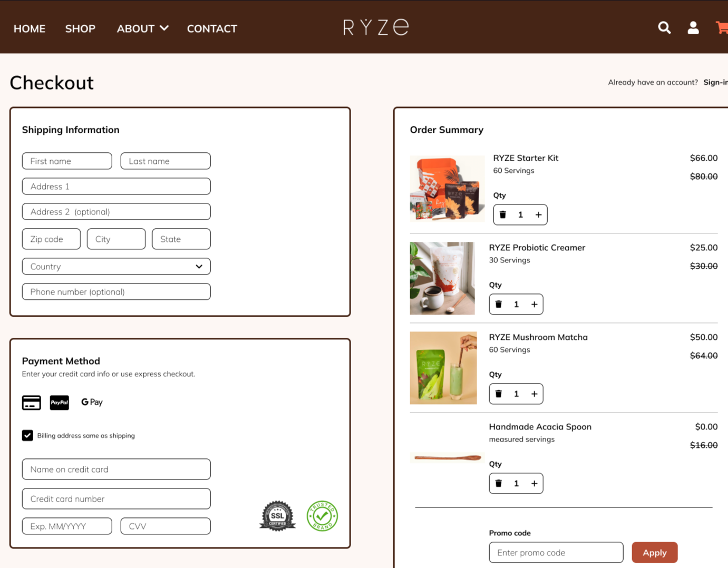Click the Last name field

tap(166, 161)
